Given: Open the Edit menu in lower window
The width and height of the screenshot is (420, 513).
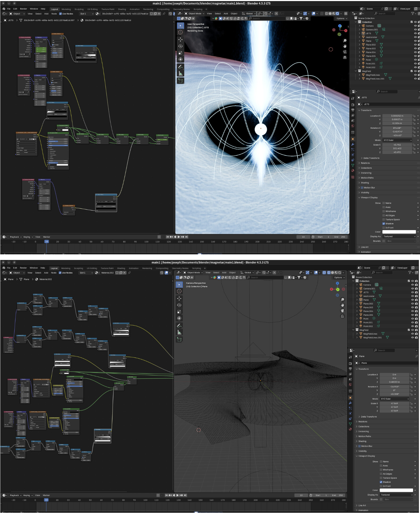Looking at the screenshot, I should [x=15, y=268].
